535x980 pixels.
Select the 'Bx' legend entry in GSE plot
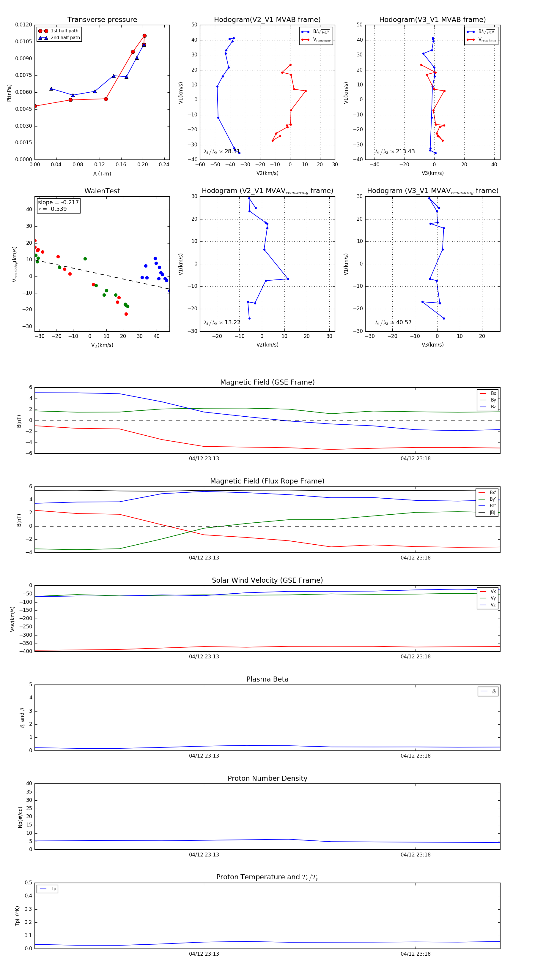[x=488, y=393]
